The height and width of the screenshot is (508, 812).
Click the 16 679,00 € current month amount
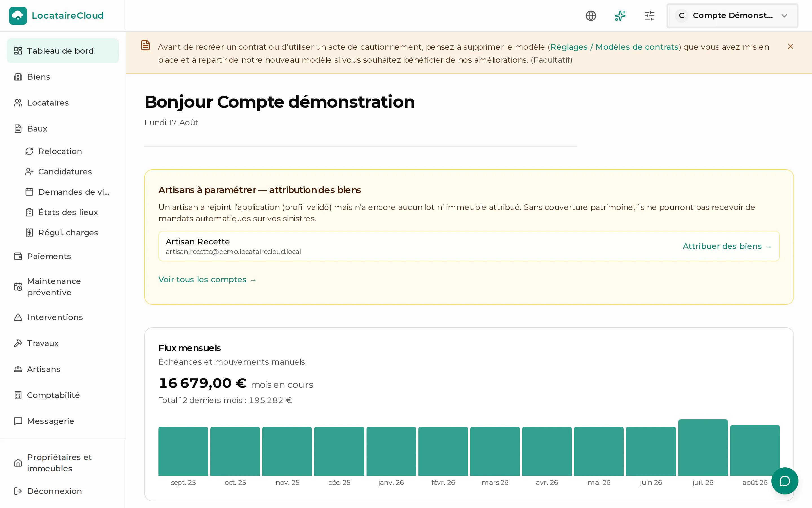click(x=203, y=383)
